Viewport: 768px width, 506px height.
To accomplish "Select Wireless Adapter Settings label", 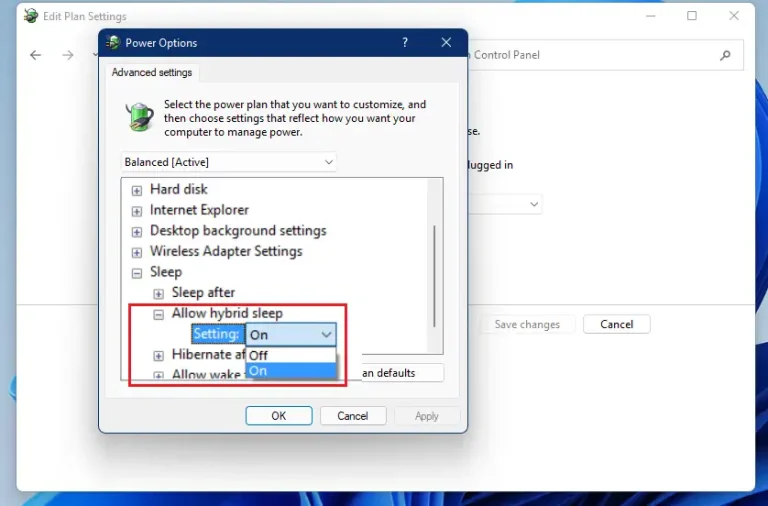I will [226, 251].
